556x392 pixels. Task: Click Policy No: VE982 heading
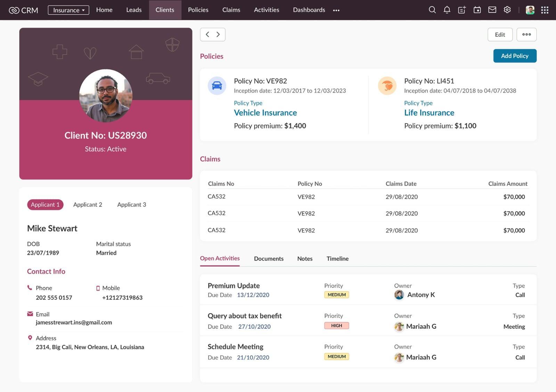(260, 81)
